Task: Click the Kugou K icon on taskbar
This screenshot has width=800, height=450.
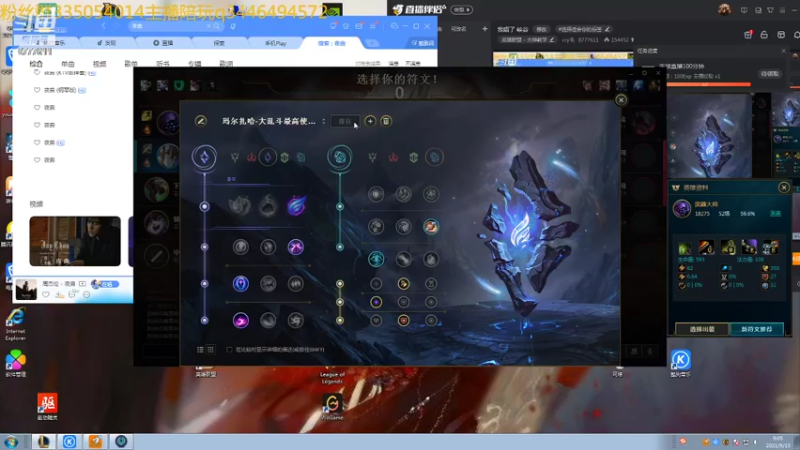Action: [x=69, y=441]
